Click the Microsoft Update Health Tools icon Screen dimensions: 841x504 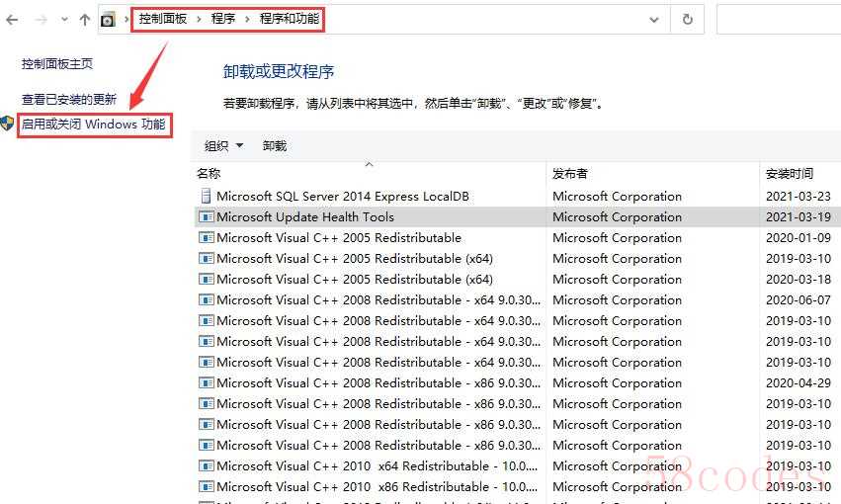[206, 216]
